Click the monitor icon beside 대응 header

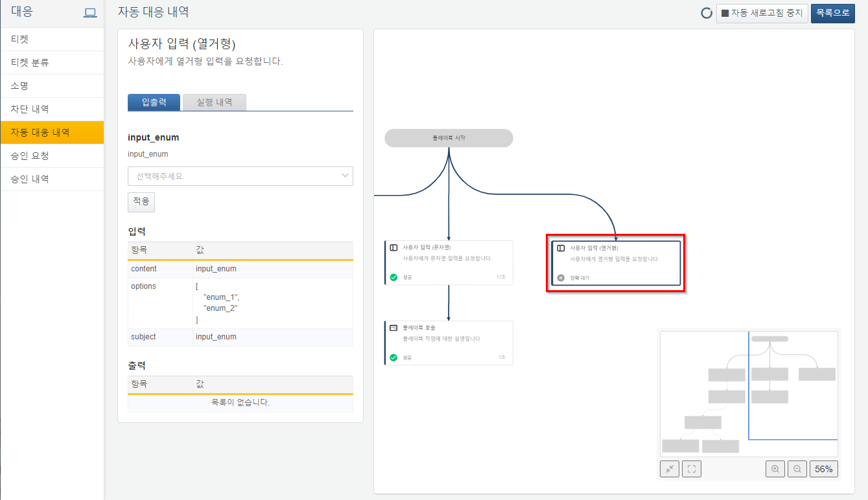(90, 13)
